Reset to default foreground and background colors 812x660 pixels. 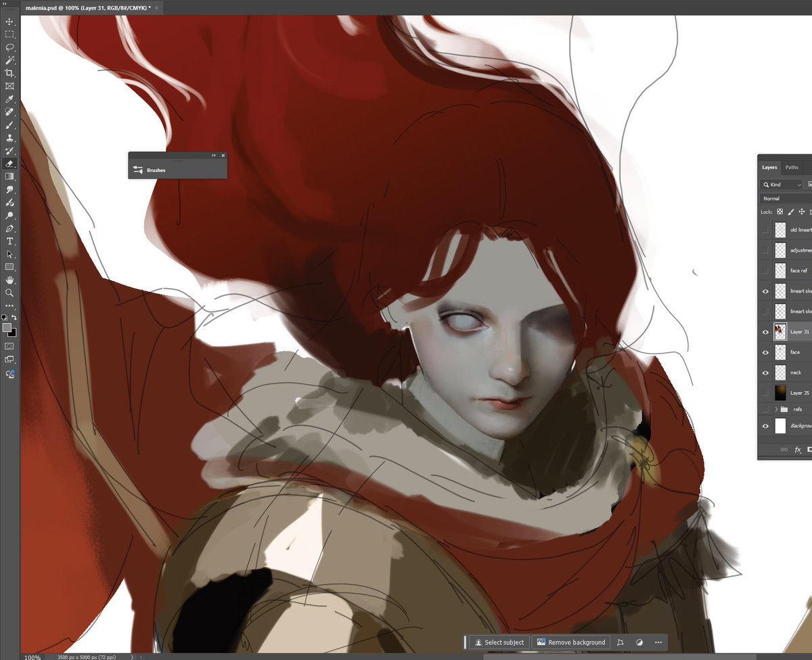click(x=5, y=317)
